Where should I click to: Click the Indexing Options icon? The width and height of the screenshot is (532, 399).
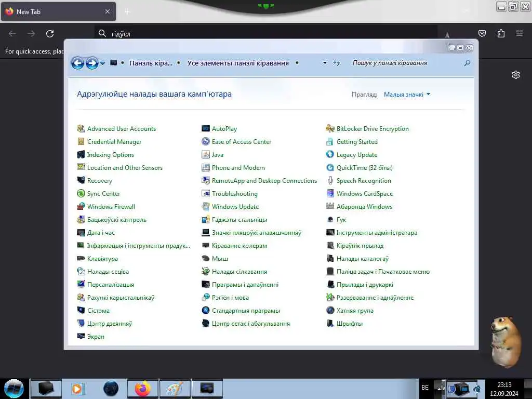81,155
